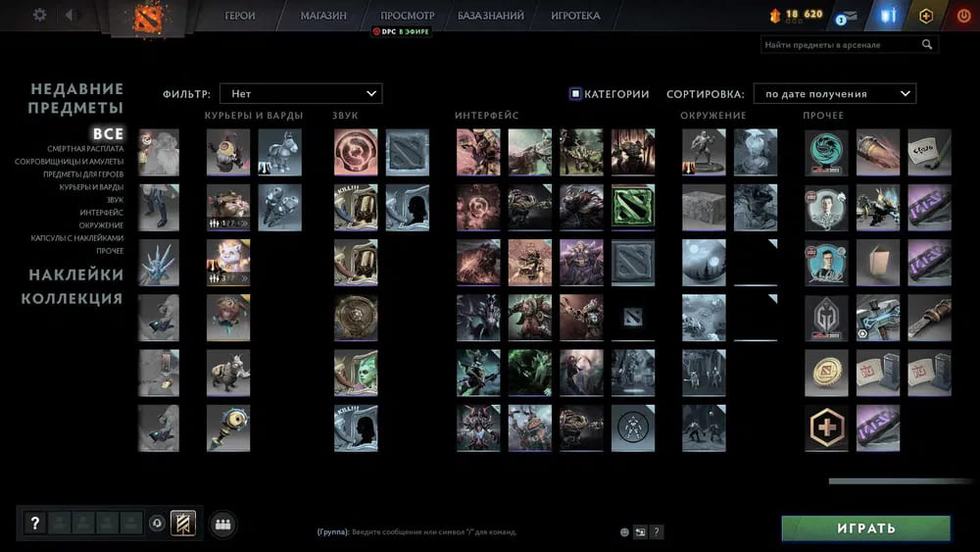
Task: Click the back arrow in top bar
Action: [x=69, y=15]
